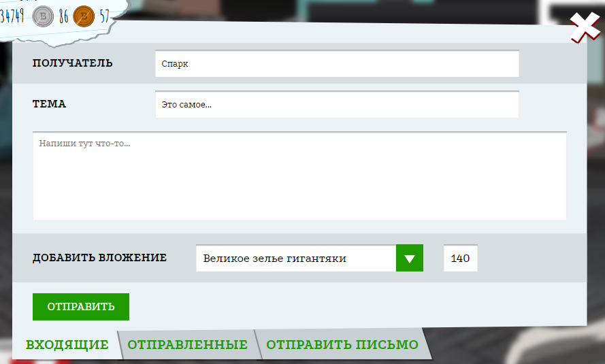This screenshot has height=364, width=605.
Task: Click the bronze coin count 57
Action: click(x=105, y=16)
